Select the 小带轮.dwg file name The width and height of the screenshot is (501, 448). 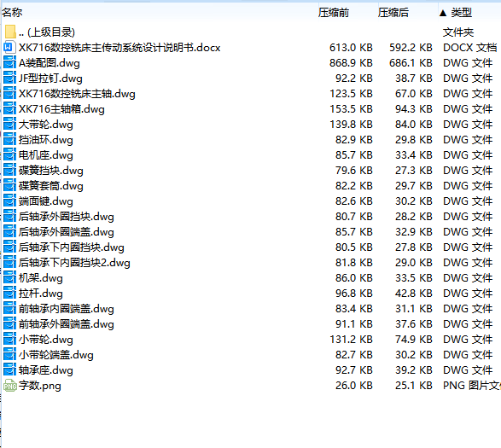(46, 340)
